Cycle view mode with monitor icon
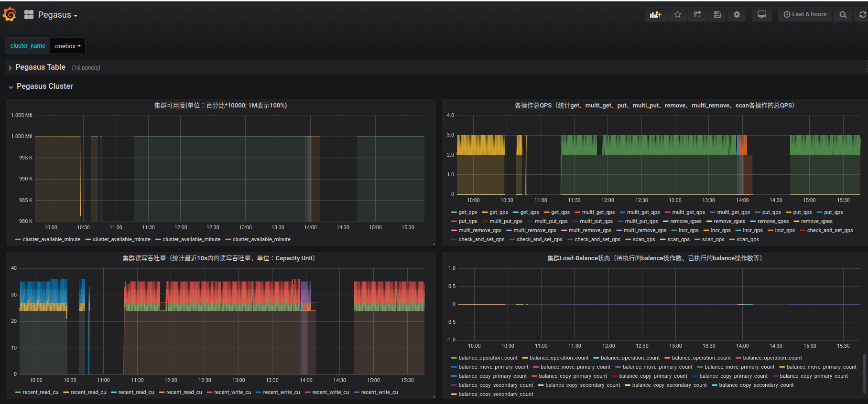The height and width of the screenshot is (404, 868). pyautogui.click(x=762, y=15)
